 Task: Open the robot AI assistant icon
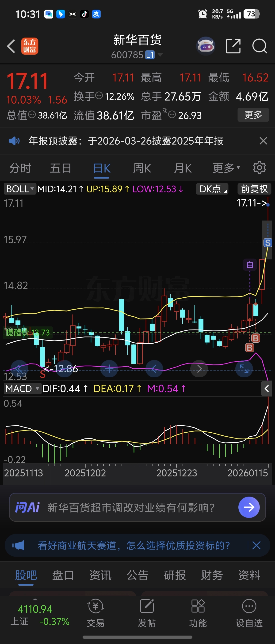206,46
